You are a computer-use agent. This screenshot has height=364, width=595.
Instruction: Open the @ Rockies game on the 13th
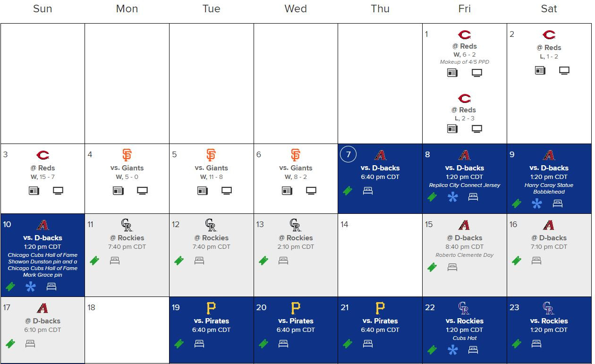click(x=296, y=237)
